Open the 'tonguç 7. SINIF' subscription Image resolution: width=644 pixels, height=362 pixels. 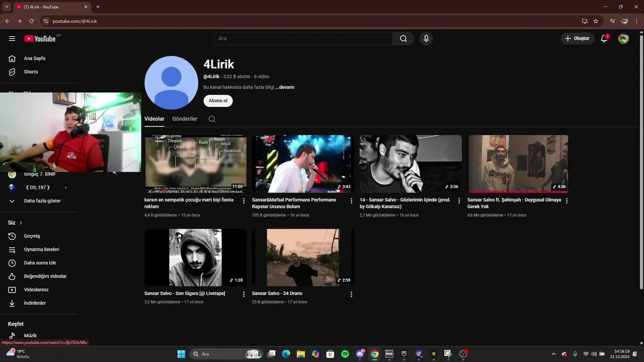coord(39,174)
